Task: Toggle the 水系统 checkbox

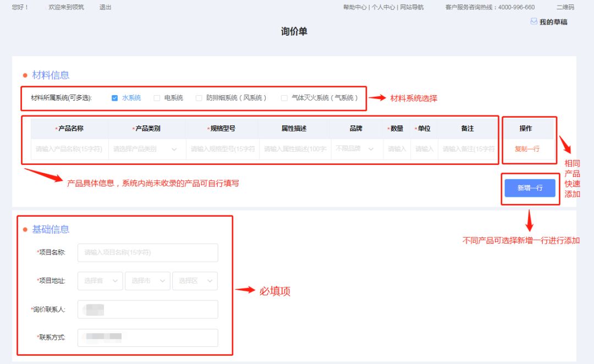Action: click(115, 98)
